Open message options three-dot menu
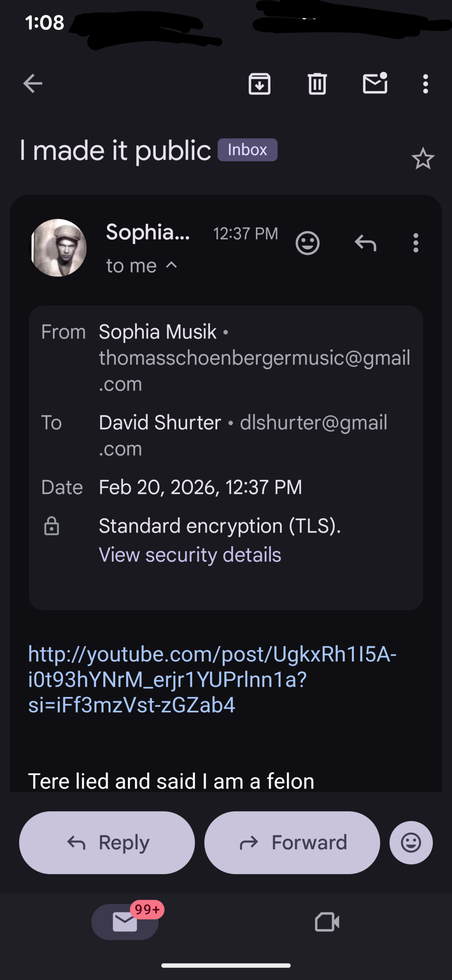Screen dimensions: 452x980 point(416,243)
